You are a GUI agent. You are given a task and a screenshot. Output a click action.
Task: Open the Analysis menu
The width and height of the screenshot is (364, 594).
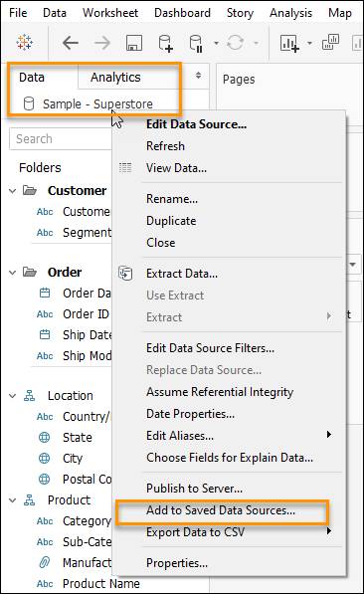pyautogui.click(x=290, y=13)
